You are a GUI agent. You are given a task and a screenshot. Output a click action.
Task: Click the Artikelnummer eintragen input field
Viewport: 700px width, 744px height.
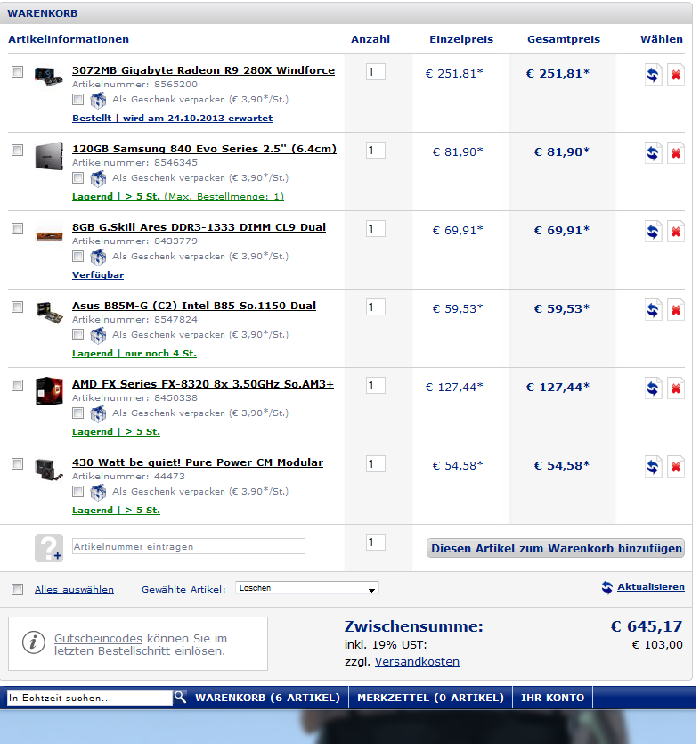[189, 546]
